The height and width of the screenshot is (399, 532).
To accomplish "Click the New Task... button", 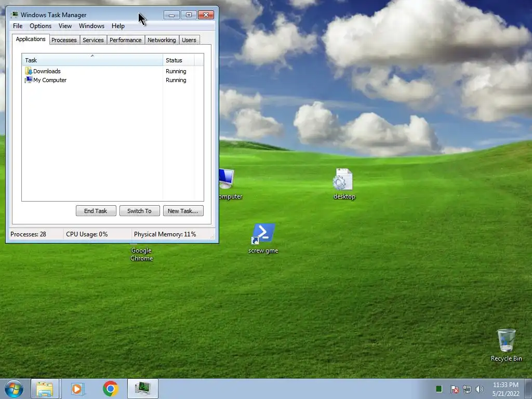I will click(x=183, y=211).
